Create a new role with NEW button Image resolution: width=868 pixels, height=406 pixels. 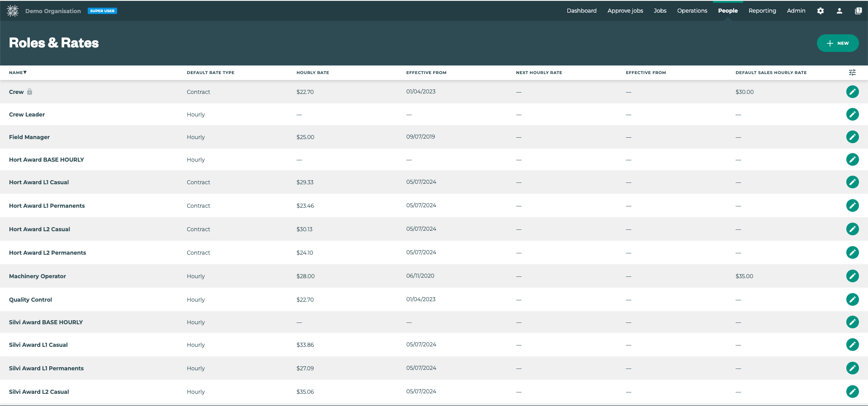(x=837, y=43)
